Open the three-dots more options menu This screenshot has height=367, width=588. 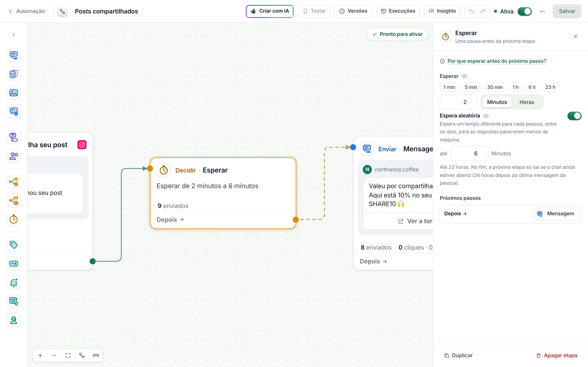coord(542,11)
